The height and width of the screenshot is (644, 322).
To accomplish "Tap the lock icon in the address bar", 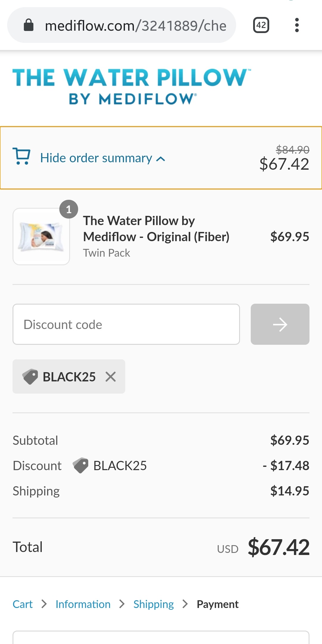I will [29, 25].
